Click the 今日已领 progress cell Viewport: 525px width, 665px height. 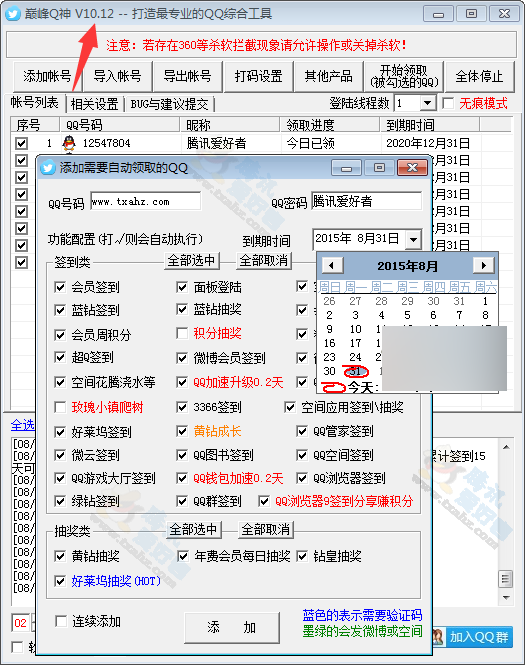(311, 143)
